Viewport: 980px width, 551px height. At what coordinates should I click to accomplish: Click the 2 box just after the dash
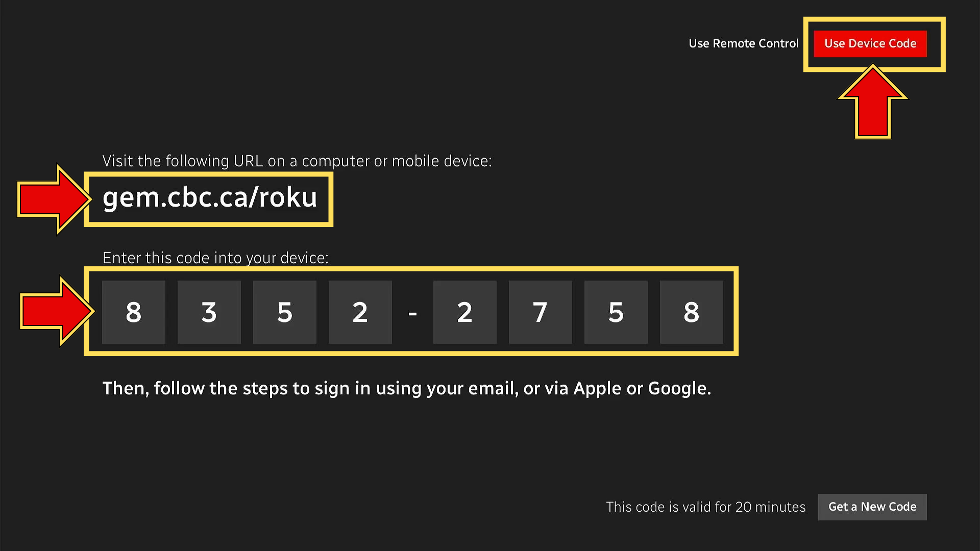(x=465, y=312)
